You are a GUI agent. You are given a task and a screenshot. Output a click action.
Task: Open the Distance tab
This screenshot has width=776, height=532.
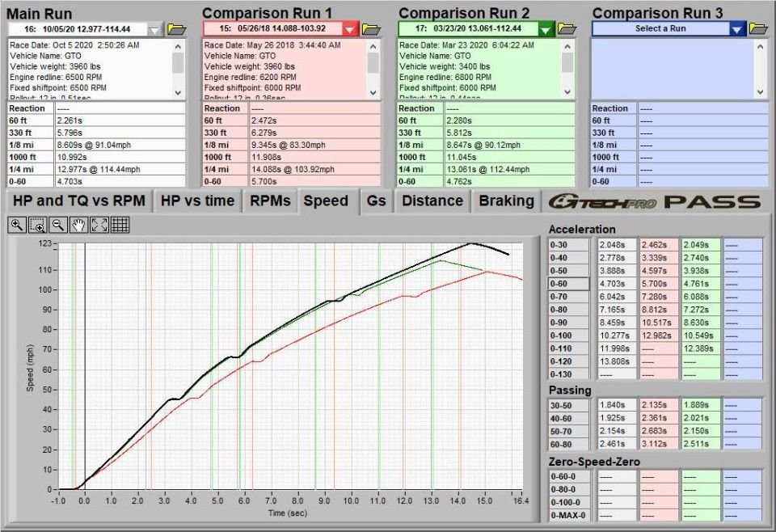(432, 201)
